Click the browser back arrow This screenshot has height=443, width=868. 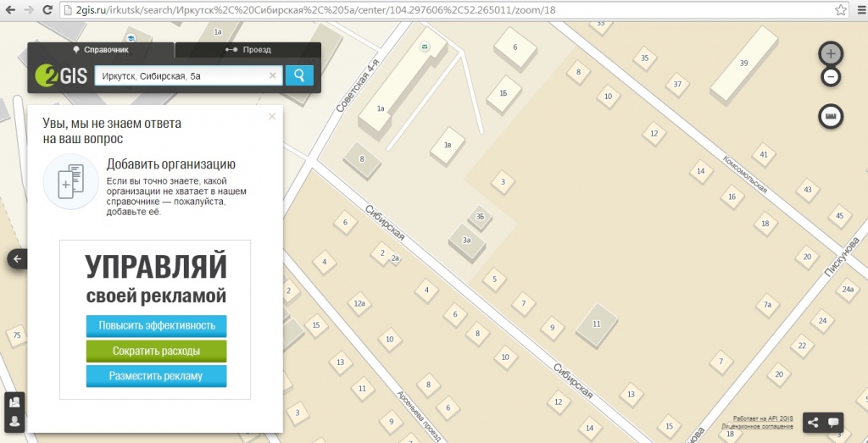10,10
